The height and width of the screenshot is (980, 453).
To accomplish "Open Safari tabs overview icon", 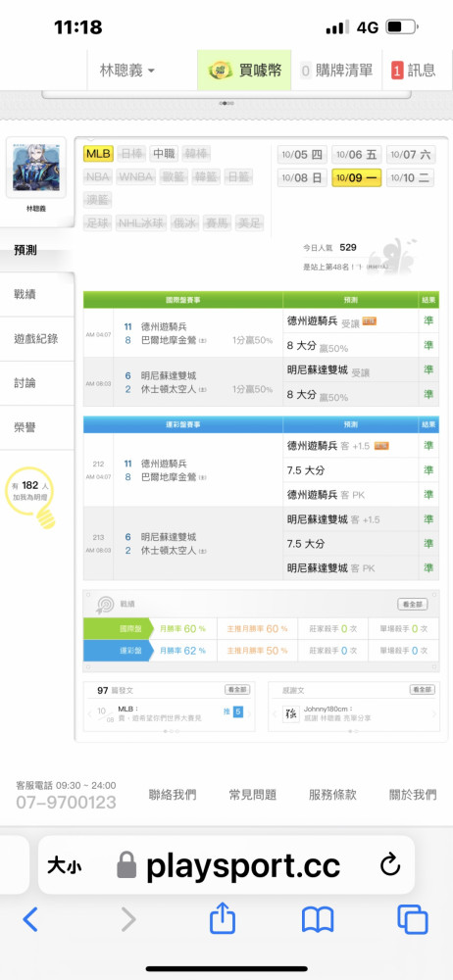I will pyautogui.click(x=413, y=919).
